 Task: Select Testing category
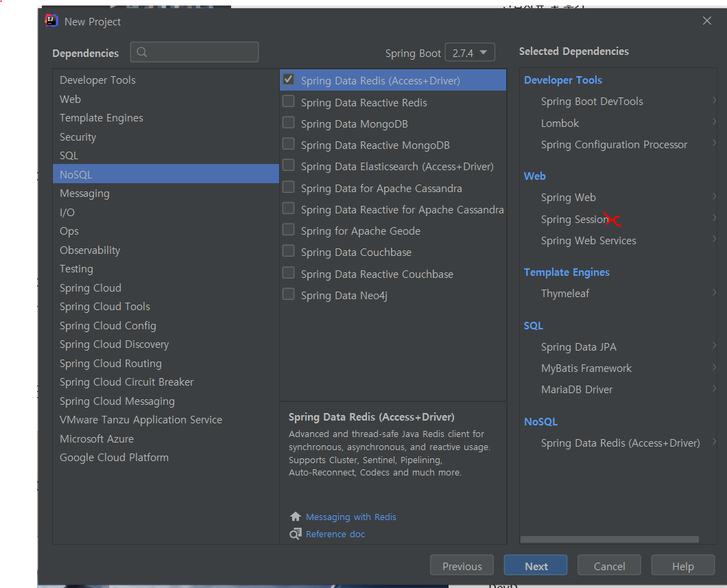[x=165, y=269]
